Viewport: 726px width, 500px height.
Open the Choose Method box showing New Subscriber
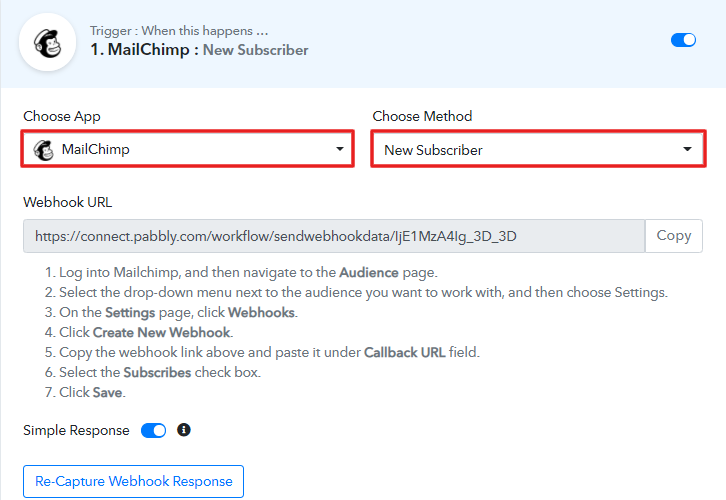520,150
